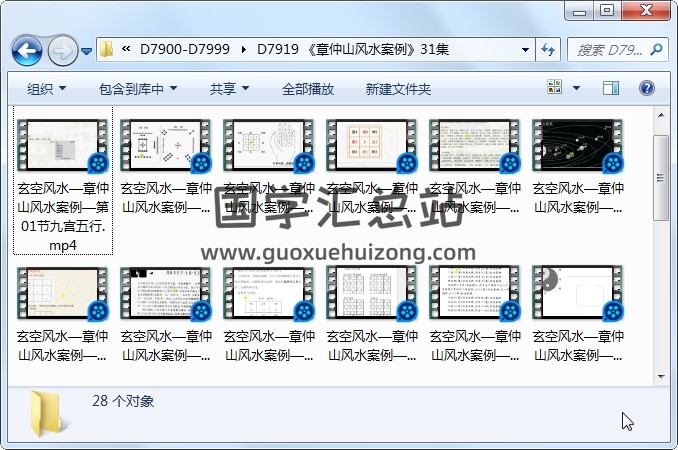Navigate to the D7900-D7999 breadcrumb
The width and height of the screenshot is (678, 450).
(x=183, y=49)
